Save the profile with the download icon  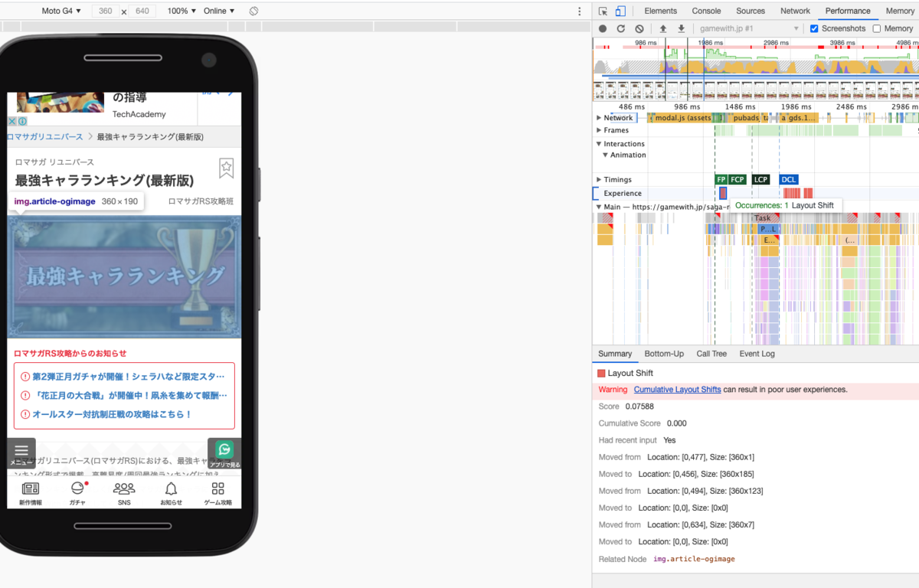(681, 28)
